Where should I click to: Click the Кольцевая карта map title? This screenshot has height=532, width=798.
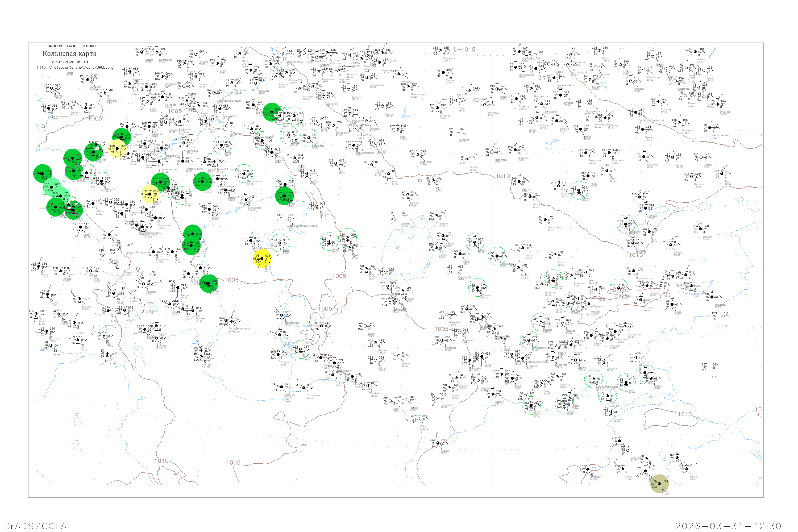click(x=69, y=54)
